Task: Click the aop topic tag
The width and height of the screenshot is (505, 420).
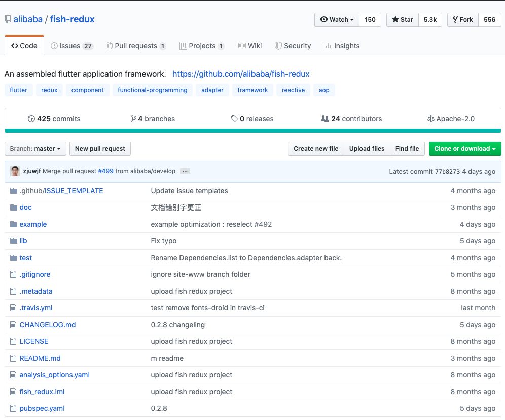Action: click(324, 90)
